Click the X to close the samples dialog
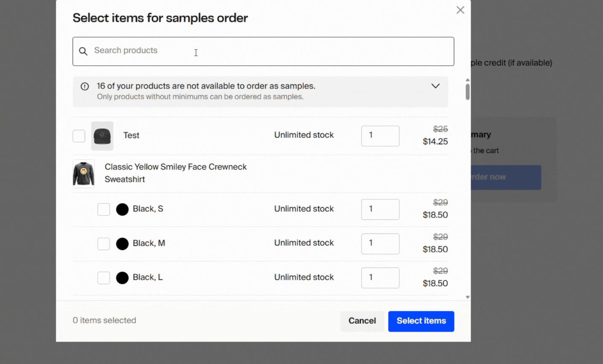The height and width of the screenshot is (364, 603). click(x=460, y=10)
